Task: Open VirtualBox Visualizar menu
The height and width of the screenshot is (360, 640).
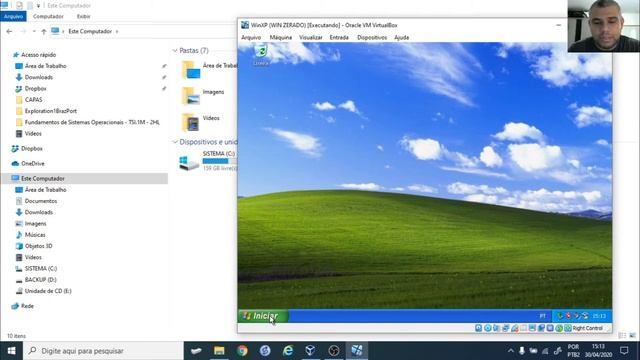Action: (311, 38)
